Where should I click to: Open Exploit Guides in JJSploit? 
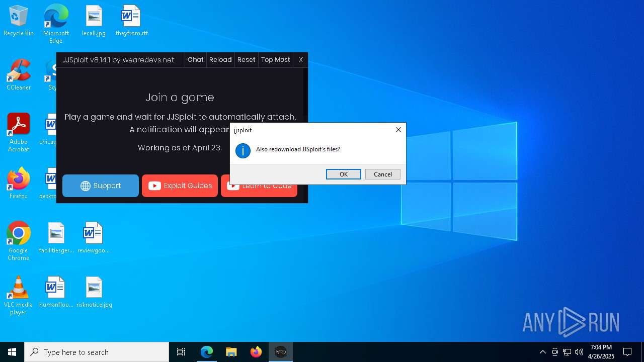pyautogui.click(x=180, y=186)
